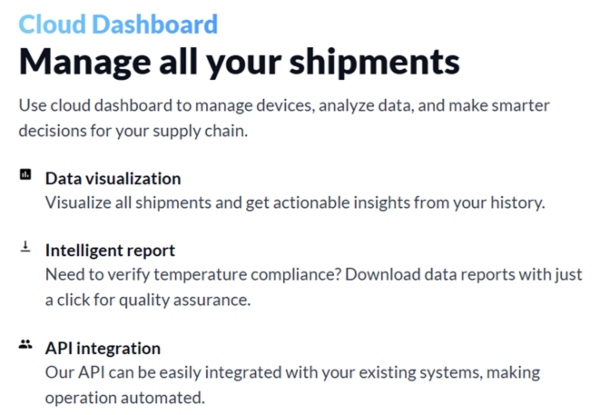Click the "decisions for your supply chain" line

point(131,129)
